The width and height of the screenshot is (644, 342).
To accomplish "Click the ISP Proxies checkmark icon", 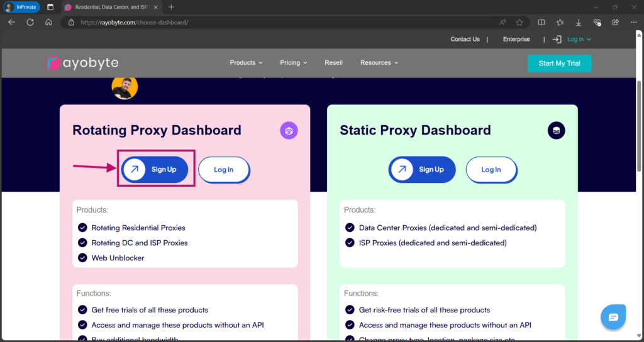I will (350, 243).
